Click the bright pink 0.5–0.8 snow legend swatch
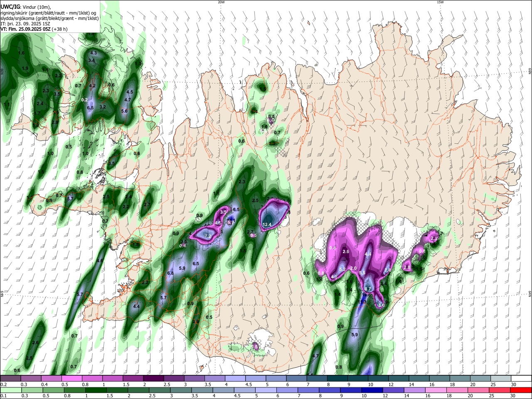532x399 pixels. (71, 379)
